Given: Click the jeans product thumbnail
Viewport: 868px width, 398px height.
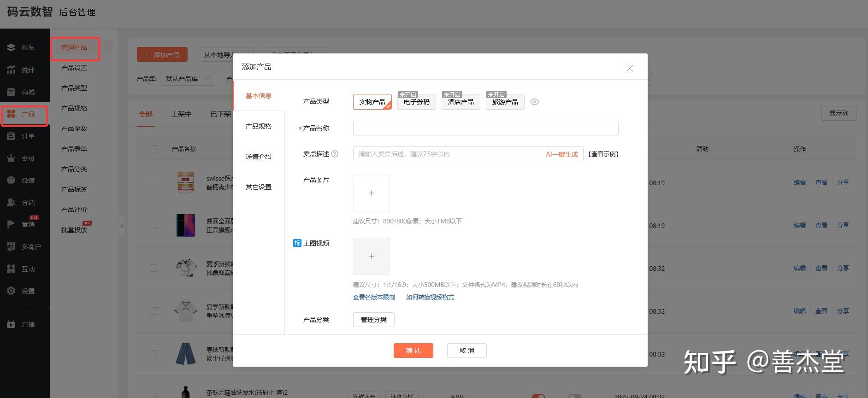Looking at the screenshot, I should [186, 353].
